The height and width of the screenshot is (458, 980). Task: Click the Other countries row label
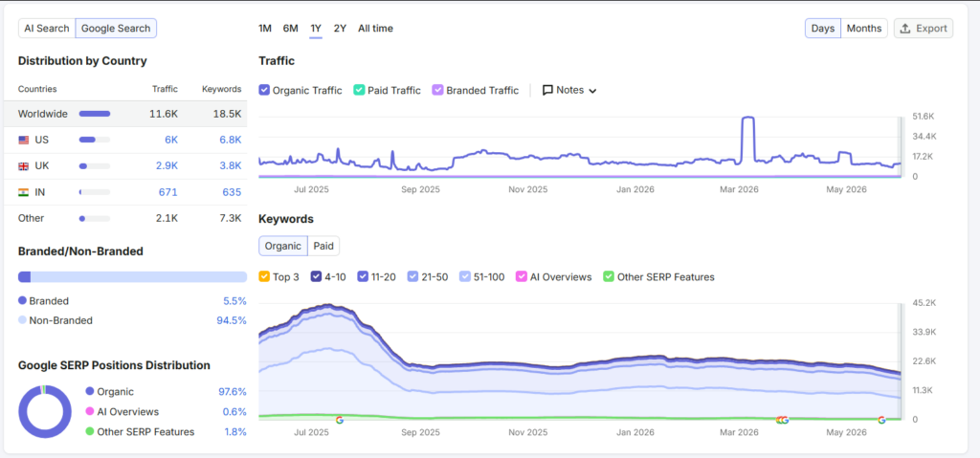point(32,218)
